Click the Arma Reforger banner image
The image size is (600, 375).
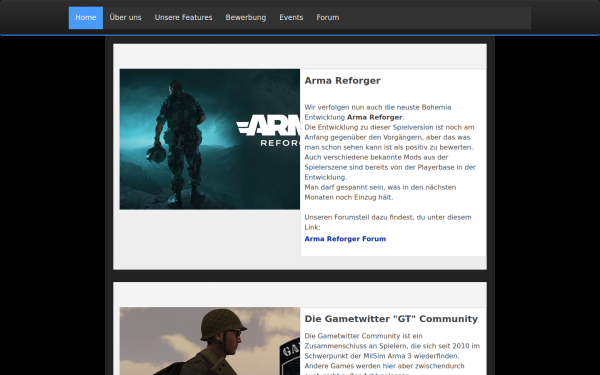(x=210, y=139)
